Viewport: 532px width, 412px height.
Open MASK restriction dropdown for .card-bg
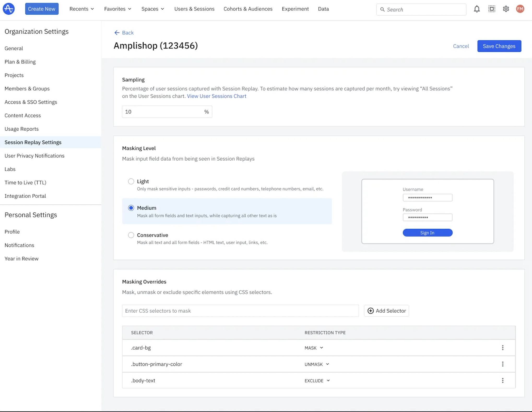[314, 348]
